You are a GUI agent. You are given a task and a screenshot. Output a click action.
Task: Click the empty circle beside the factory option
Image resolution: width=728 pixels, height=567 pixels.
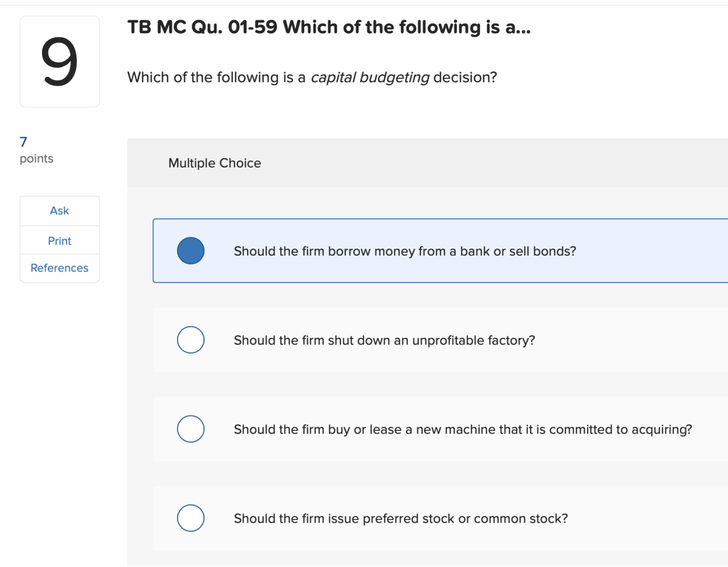point(191,340)
